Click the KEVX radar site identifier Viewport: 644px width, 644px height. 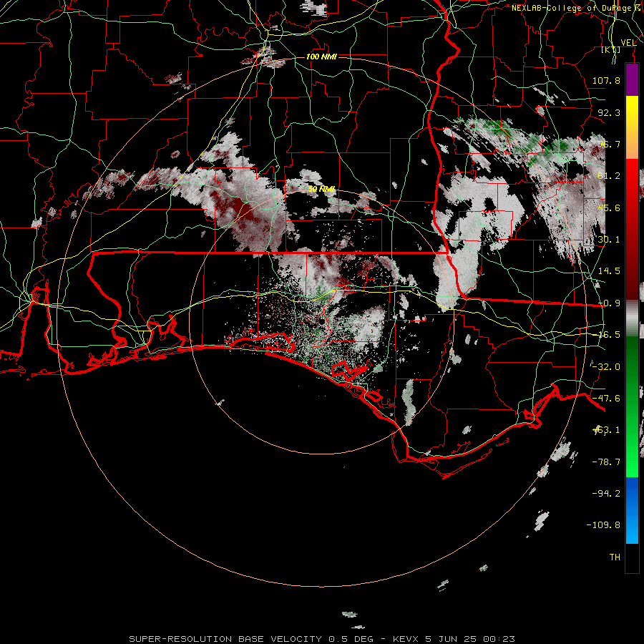point(406,639)
